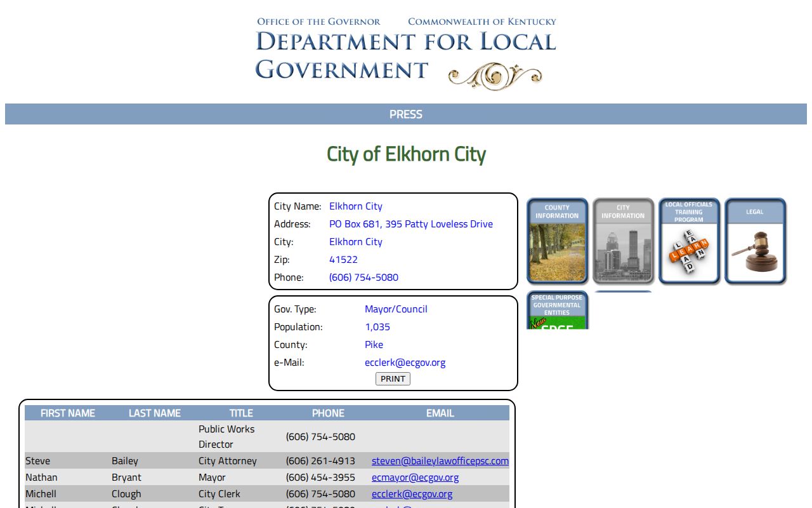Click the EMAIL column header
Viewport: 812px width, 508px height.
440,413
